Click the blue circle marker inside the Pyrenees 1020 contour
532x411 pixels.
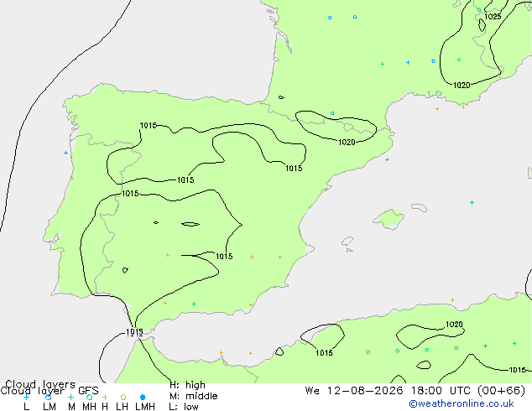[x=332, y=113]
